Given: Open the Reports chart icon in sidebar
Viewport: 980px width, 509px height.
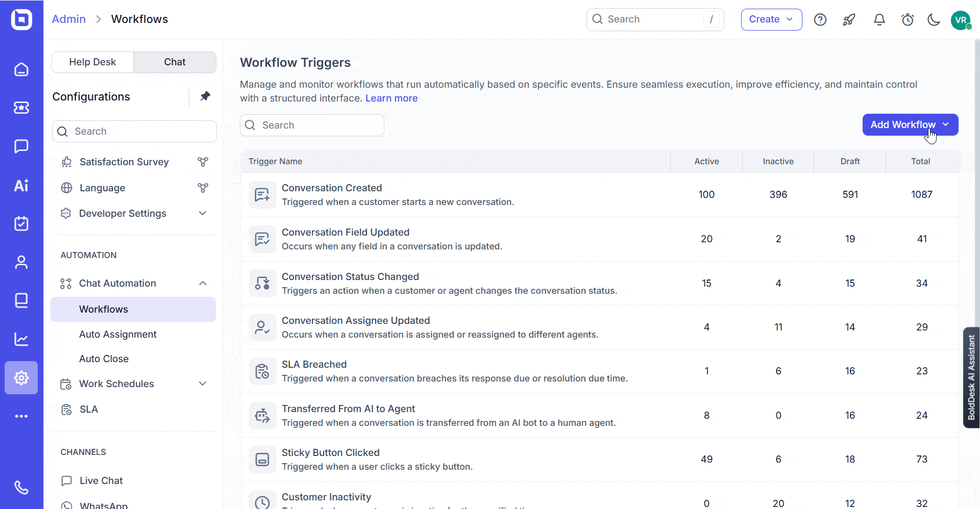Looking at the screenshot, I should (21, 340).
